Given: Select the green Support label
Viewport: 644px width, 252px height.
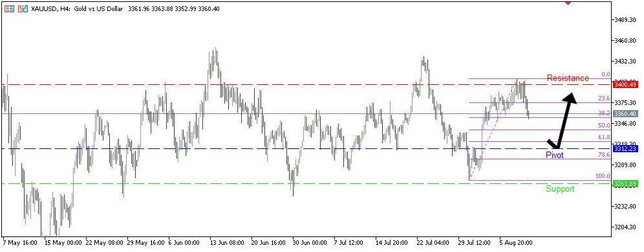Looking at the screenshot, I should pos(560,189).
